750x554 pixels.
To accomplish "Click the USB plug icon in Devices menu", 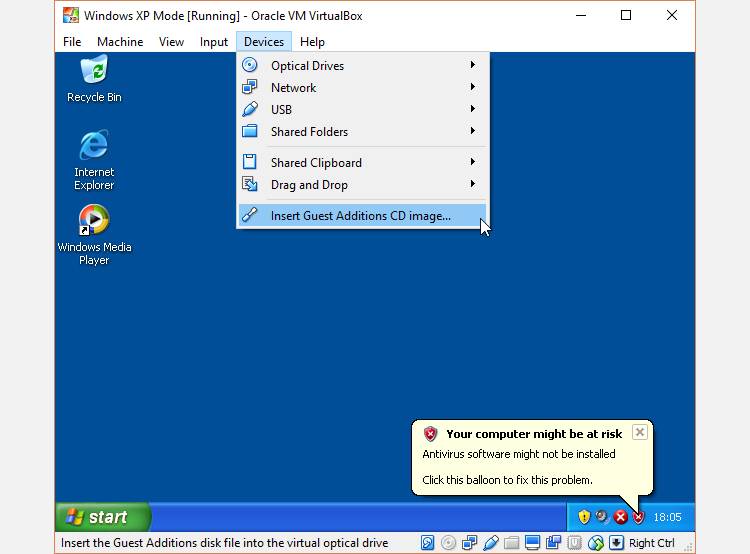I will pos(250,109).
